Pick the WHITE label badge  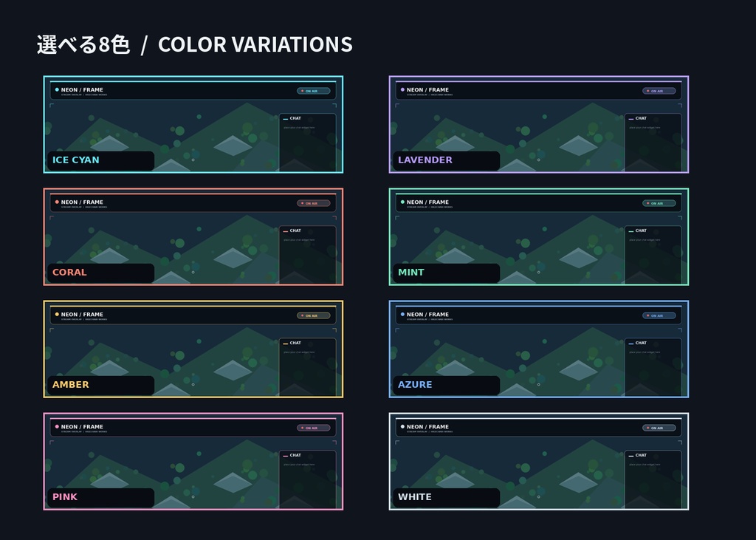447,498
